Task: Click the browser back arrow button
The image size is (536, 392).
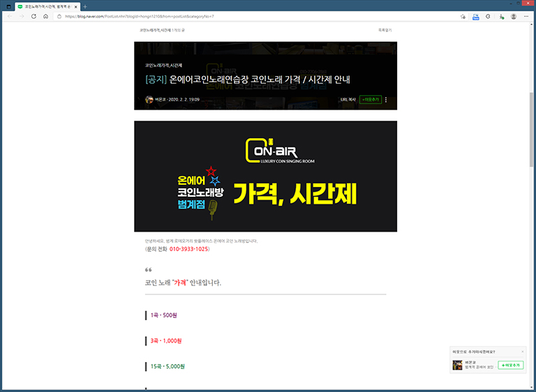Action: click(x=9, y=16)
